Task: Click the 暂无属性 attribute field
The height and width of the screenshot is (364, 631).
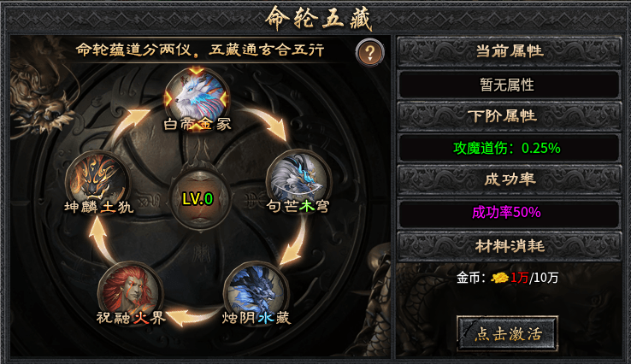Action: (x=509, y=85)
